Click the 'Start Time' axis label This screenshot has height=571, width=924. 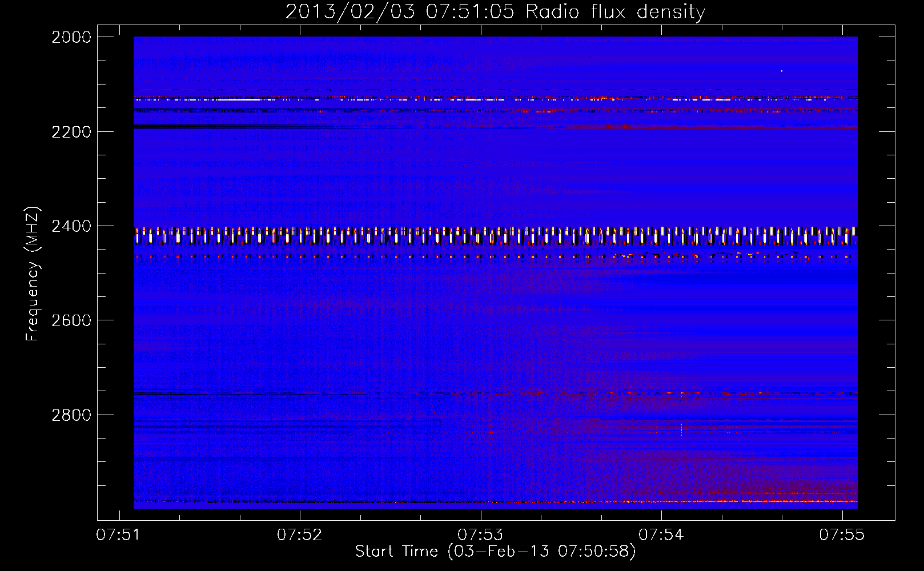point(495,552)
